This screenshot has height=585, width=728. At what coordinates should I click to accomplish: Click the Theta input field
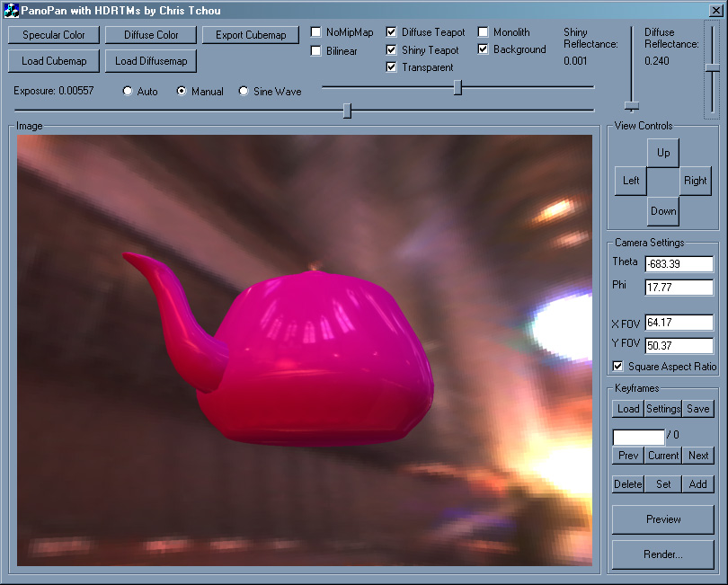pyautogui.click(x=679, y=263)
